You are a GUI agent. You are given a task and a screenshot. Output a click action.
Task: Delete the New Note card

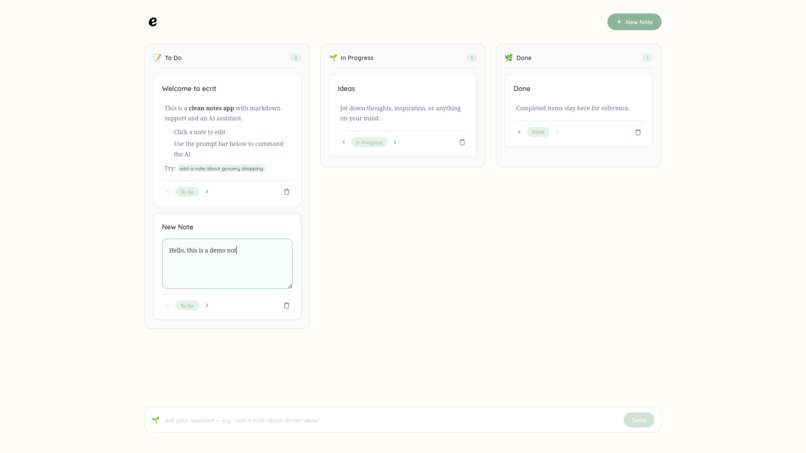286,305
